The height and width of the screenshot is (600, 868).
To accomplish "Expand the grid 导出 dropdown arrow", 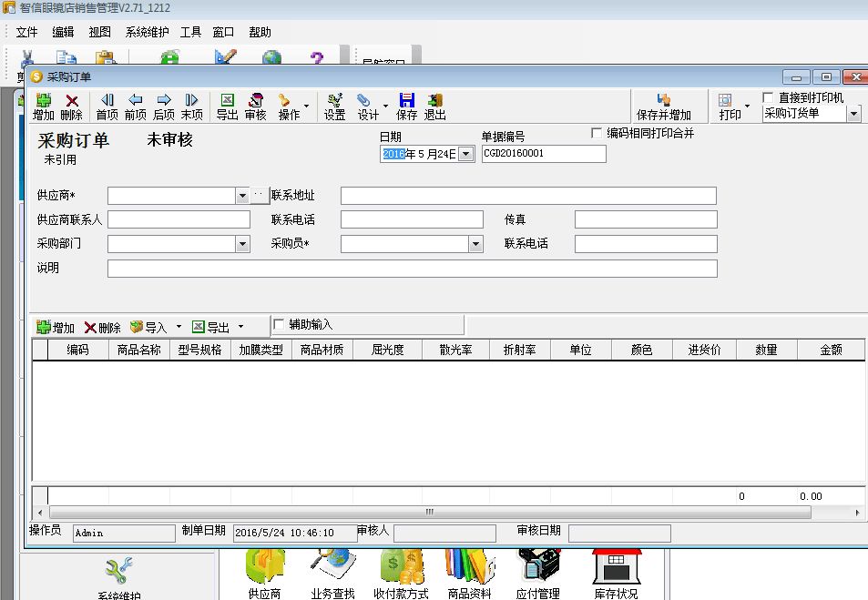I will click(240, 327).
